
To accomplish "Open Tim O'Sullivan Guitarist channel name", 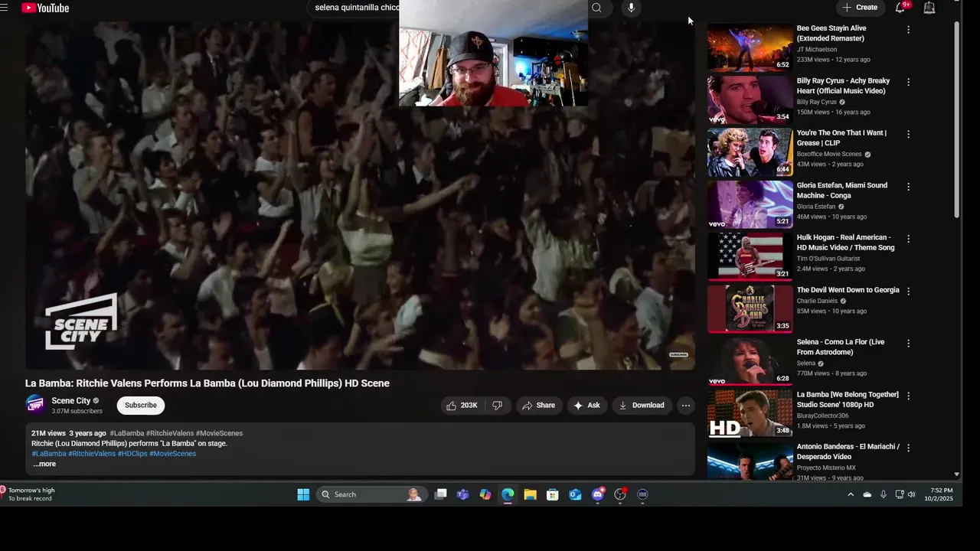I will click(x=828, y=259).
